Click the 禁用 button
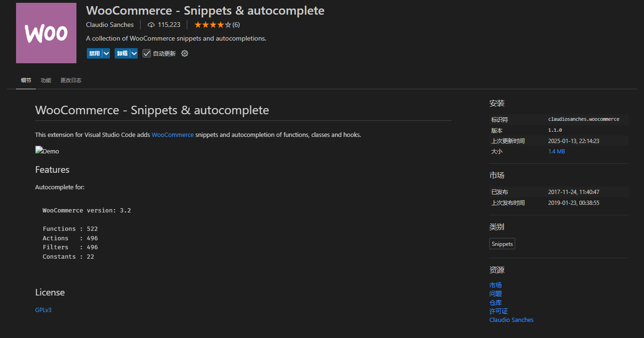 click(94, 53)
